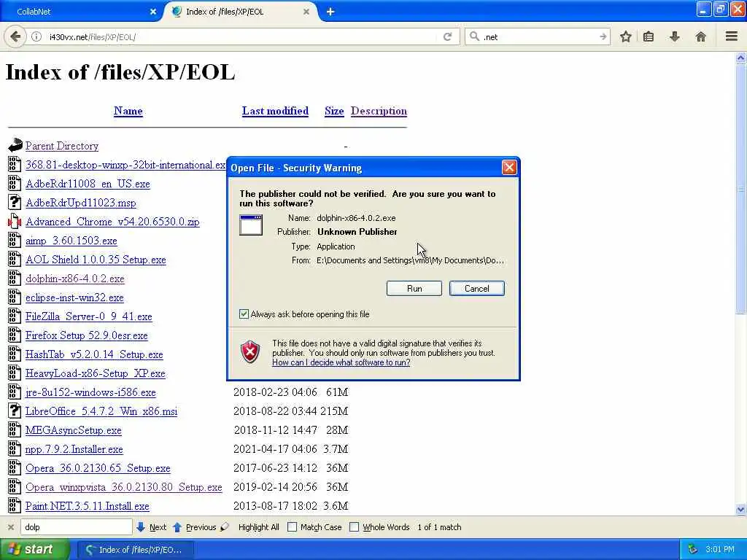Download jre-8u152-windows-i586.exe

tap(90, 392)
